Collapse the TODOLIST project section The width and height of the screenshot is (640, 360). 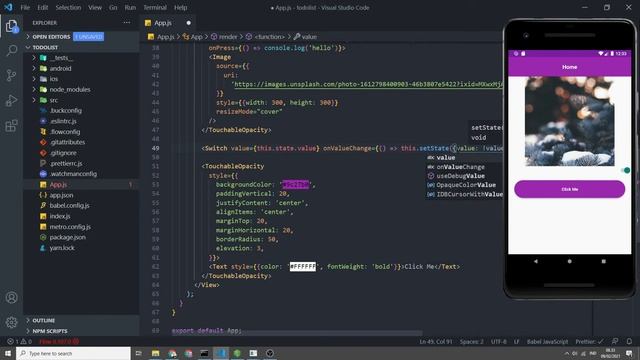[45, 47]
